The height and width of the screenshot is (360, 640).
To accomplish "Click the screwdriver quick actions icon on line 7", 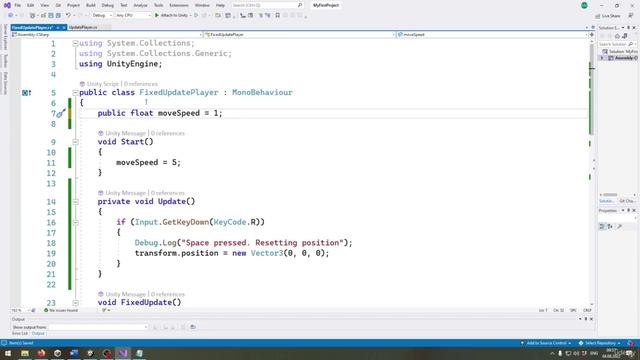I will point(61,113).
